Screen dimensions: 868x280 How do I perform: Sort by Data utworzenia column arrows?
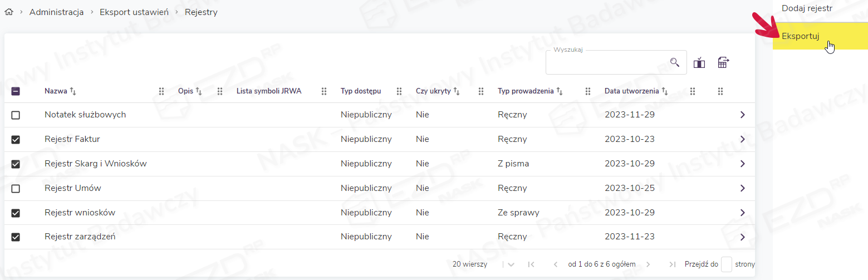coord(665,91)
